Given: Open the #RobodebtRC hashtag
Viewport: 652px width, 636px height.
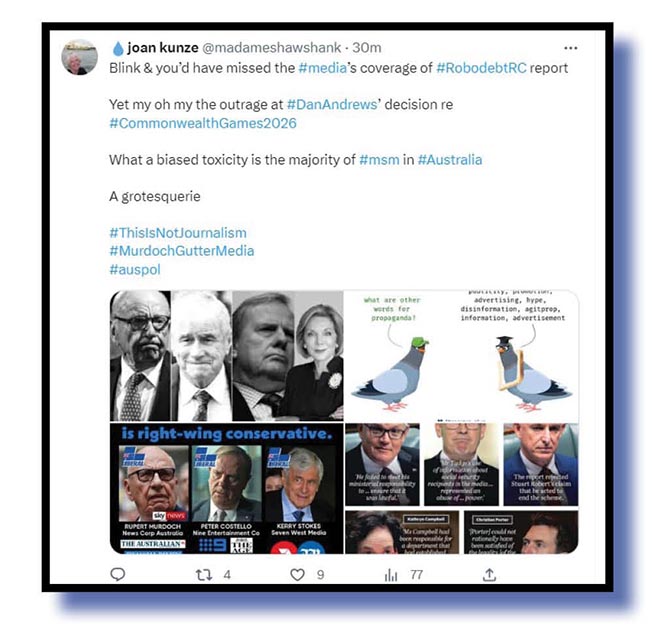Looking at the screenshot, I should tap(481, 68).
